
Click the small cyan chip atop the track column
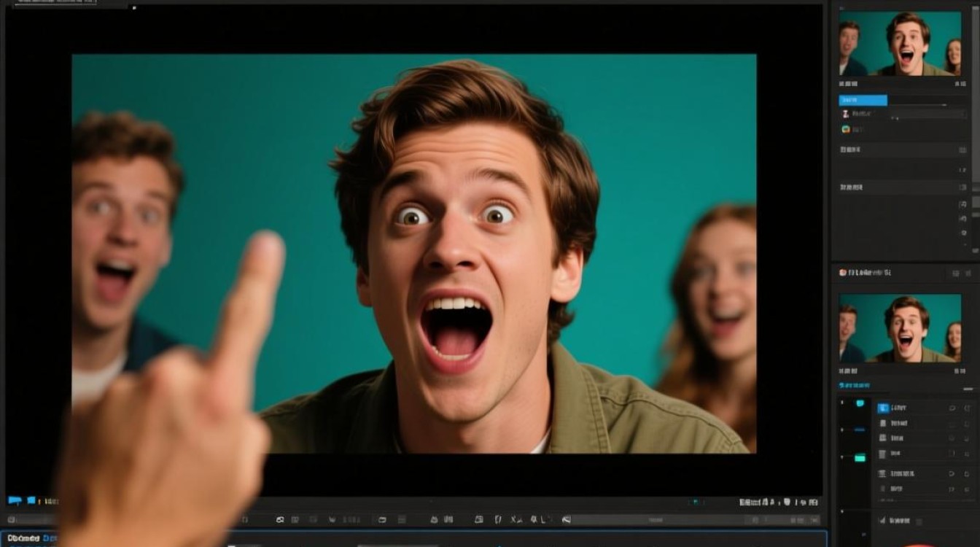click(x=860, y=403)
